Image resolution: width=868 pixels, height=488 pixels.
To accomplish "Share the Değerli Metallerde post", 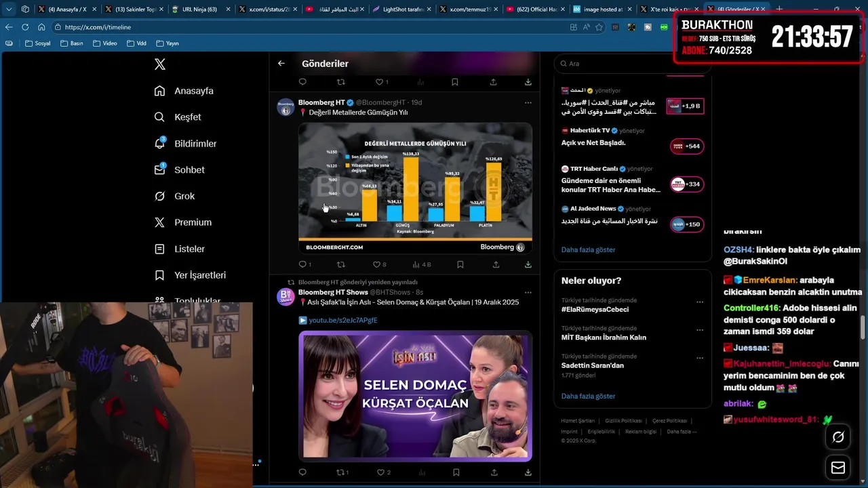I will point(497,264).
